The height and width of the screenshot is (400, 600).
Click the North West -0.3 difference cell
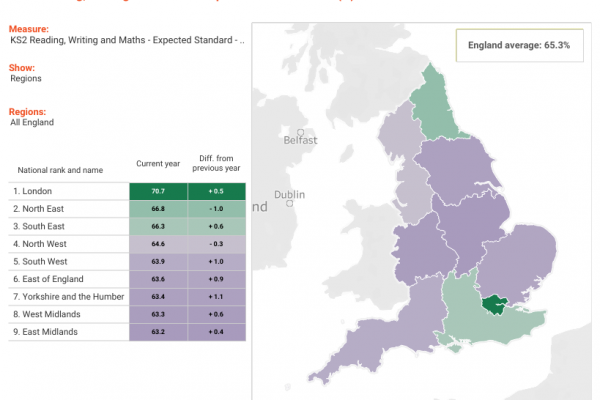[x=214, y=244]
